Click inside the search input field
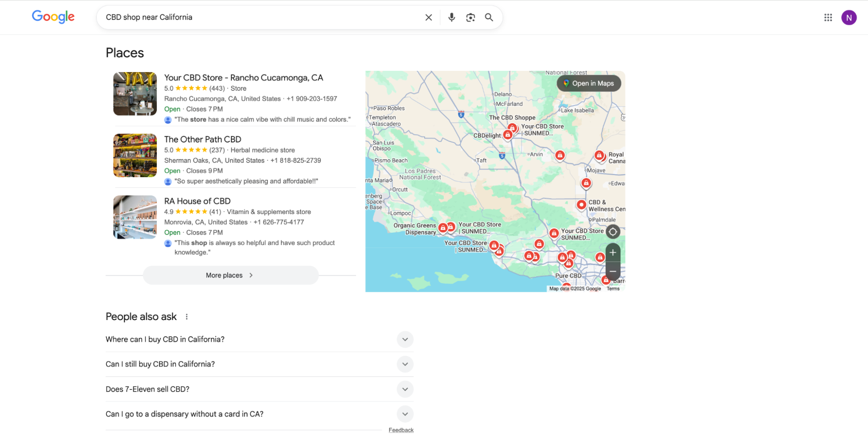Screen dimensions: 868x446 [x=261, y=17]
